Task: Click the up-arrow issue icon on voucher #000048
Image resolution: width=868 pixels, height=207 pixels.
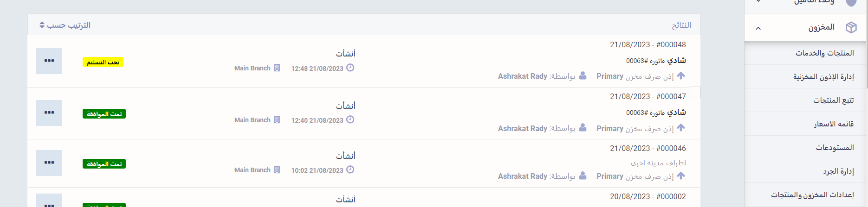Action: point(681,75)
